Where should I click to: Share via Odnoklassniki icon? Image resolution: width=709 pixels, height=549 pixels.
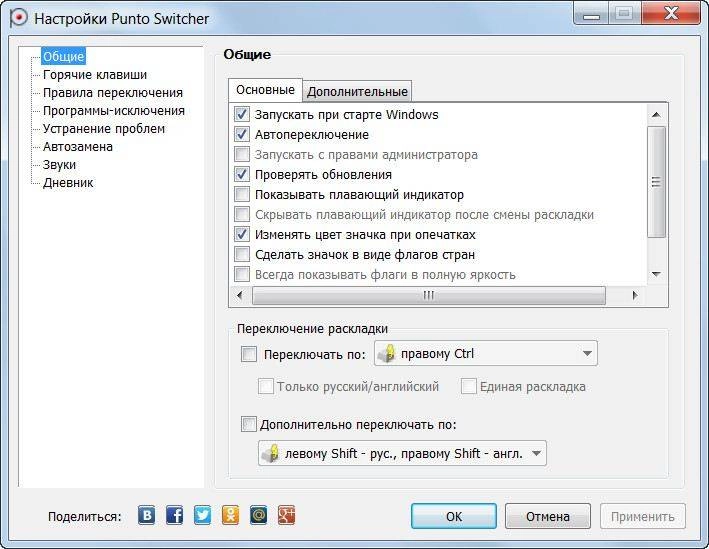pyautogui.click(x=231, y=515)
